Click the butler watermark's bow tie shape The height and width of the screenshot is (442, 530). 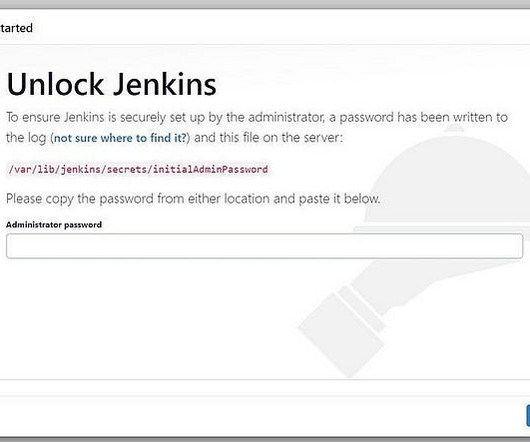click(x=341, y=329)
